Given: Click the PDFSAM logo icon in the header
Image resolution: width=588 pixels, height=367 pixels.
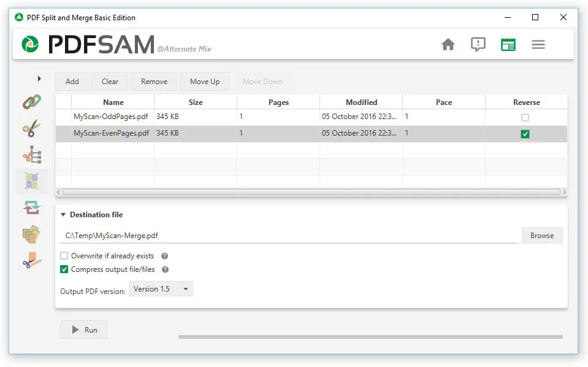Looking at the screenshot, I should coord(30,44).
